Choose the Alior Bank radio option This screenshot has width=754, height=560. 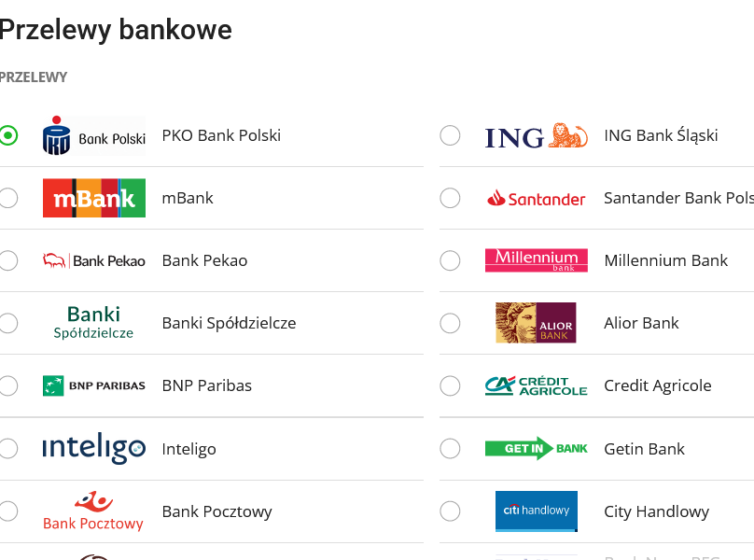[450, 323]
